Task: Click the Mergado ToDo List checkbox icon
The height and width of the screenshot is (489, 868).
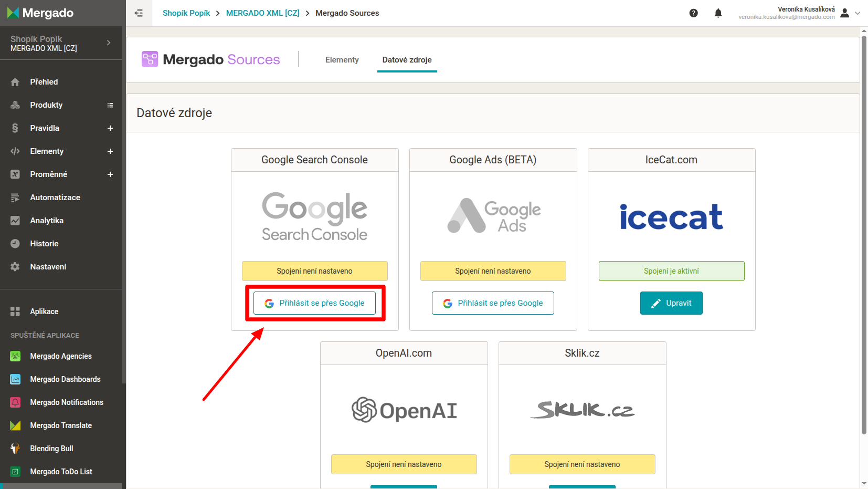Action: 15,472
